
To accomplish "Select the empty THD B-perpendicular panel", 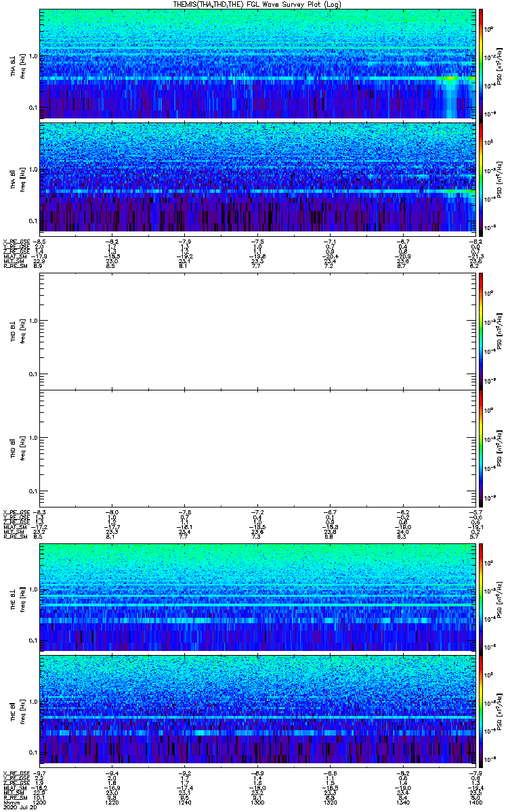I will (x=257, y=331).
